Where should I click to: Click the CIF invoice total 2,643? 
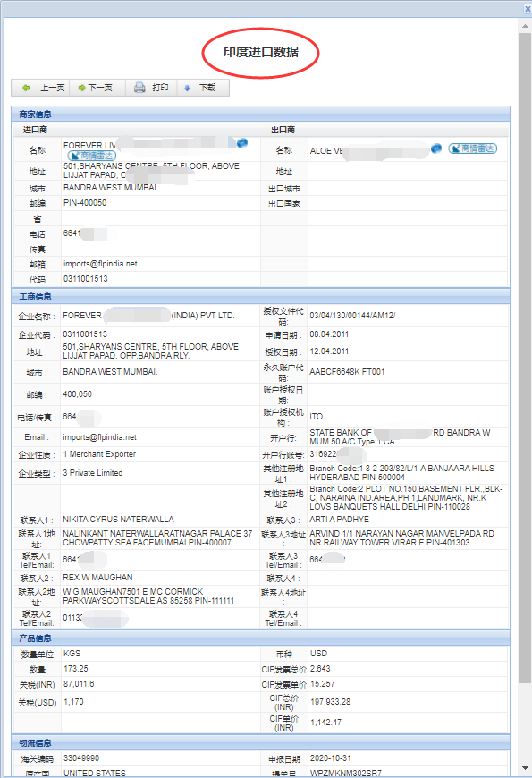pyautogui.click(x=320, y=669)
